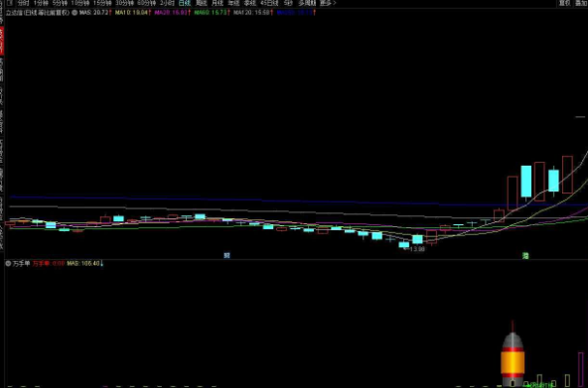
Task: Select the red highlighted left sidebar tab
Action: coord(2,41)
